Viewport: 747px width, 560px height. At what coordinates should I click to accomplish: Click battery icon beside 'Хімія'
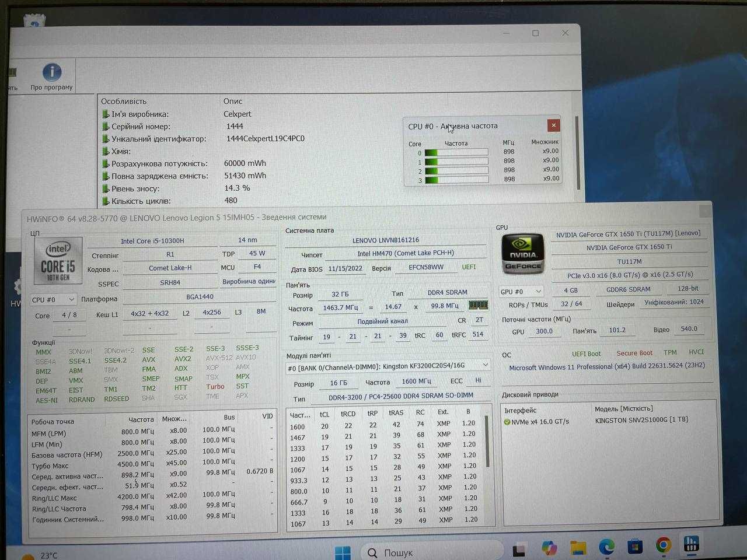pyautogui.click(x=106, y=151)
